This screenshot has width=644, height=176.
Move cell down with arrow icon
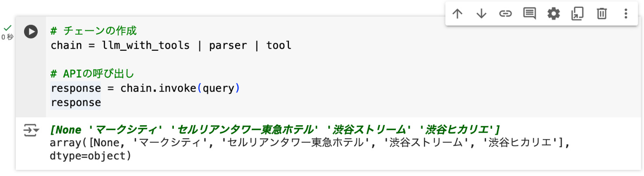click(x=482, y=14)
